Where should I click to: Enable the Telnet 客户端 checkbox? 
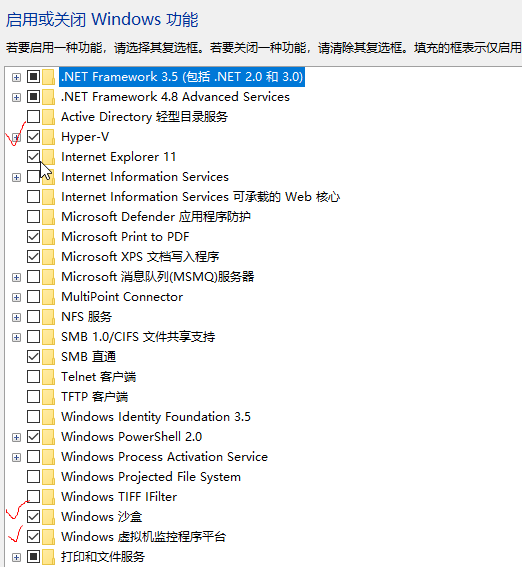click(x=33, y=376)
